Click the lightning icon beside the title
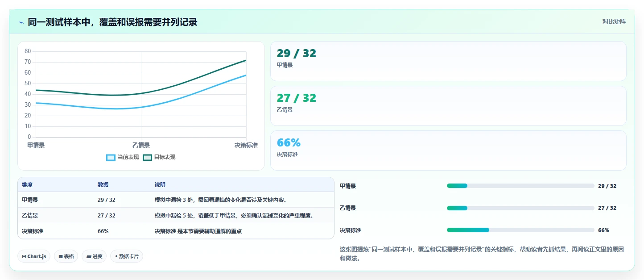The image size is (644, 280). [x=21, y=22]
